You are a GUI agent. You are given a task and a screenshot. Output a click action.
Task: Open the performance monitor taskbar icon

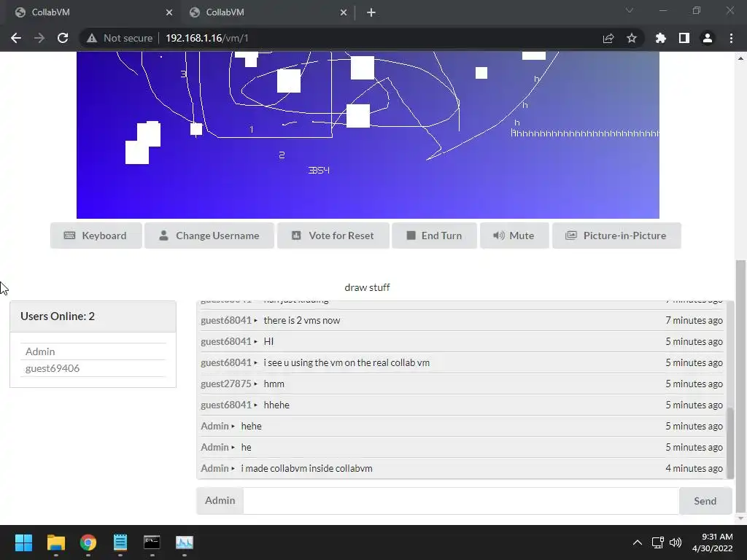(x=185, y=542)
